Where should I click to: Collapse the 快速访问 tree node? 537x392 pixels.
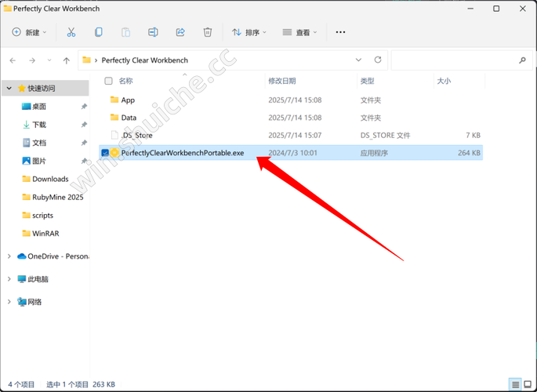click(9, 89)
